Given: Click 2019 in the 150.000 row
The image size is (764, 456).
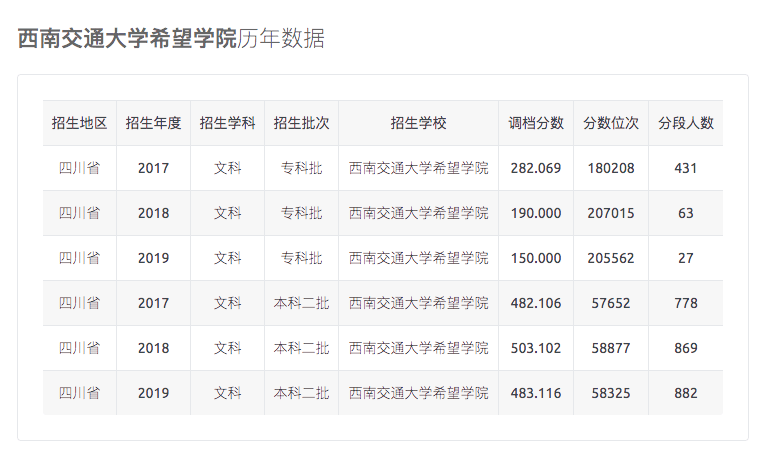Looking at the screenshot, I should point(153,258).
